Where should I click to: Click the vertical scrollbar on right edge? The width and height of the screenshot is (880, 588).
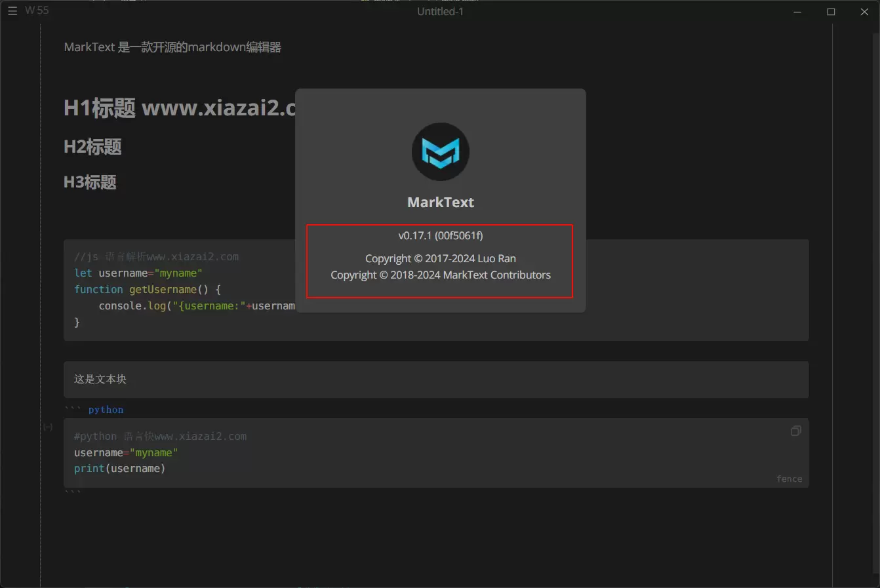[x=877, y=302]
